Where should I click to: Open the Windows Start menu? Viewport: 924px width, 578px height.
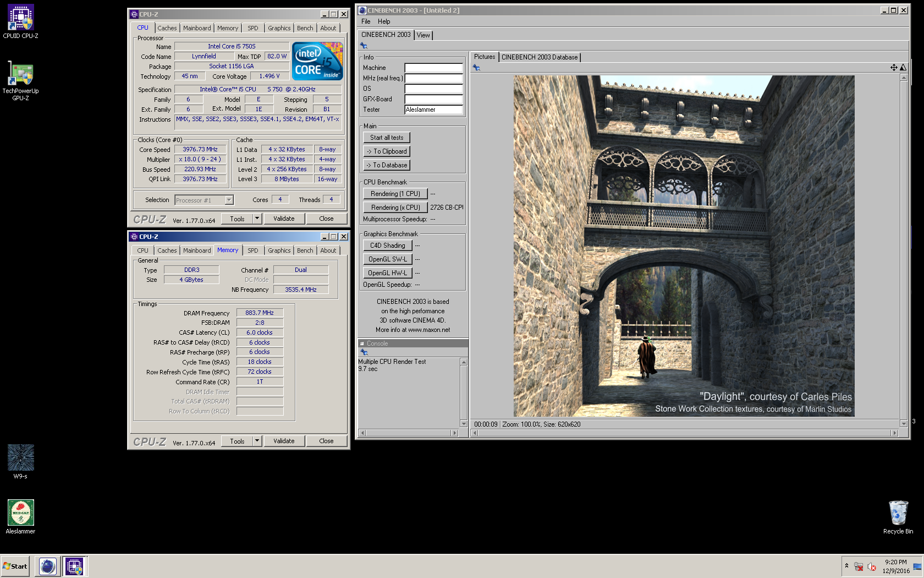pyautogui.click(x=15, y=566)
